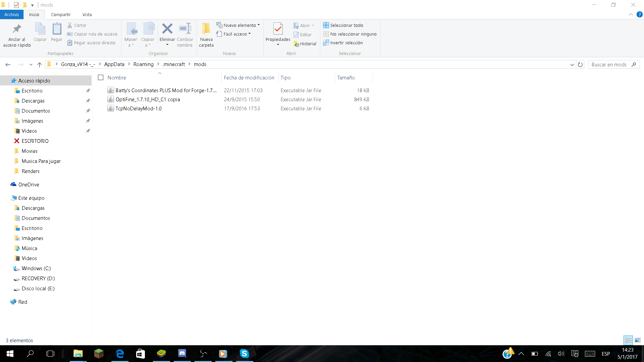The width and height of the screenshot is (644, 362).
Task: Click the Anclar al acceso rápido pin
Action: pos(17,29)
